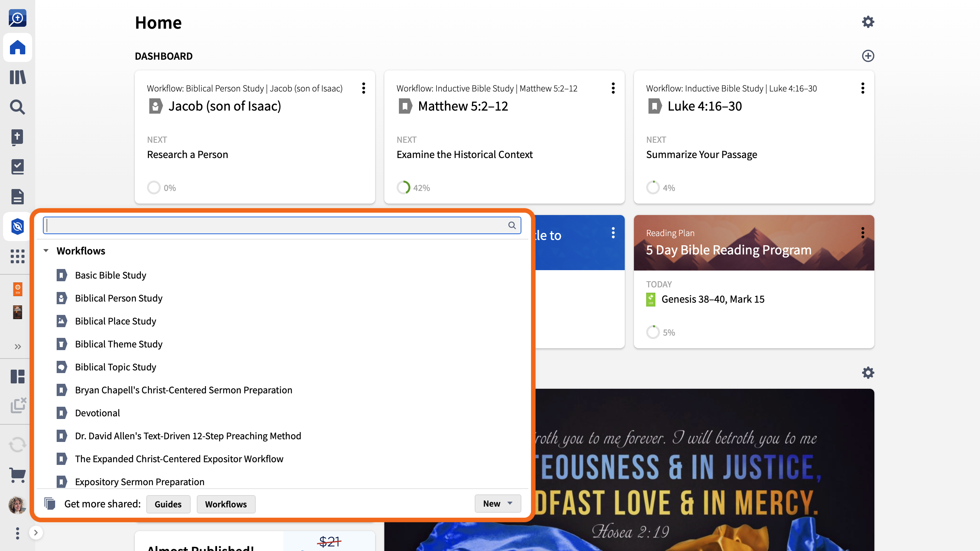Screen dimensions: 980x551
Task: Open options menu on blue card
Action: pyautogui.click(x=613, y=233)
